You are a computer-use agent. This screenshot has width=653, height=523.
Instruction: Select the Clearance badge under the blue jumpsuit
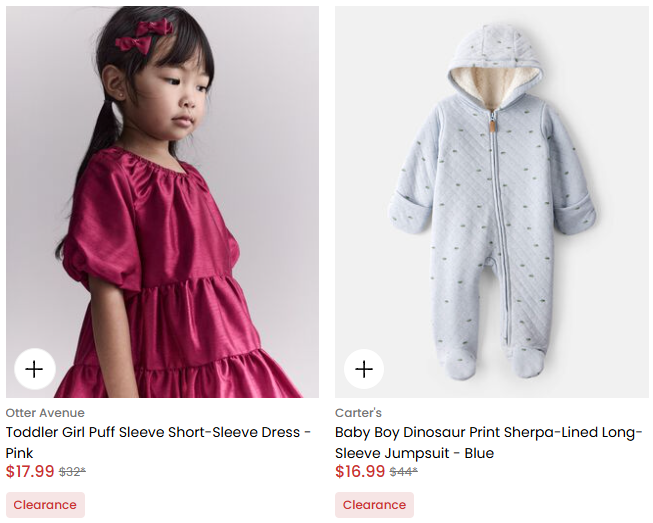374,505
